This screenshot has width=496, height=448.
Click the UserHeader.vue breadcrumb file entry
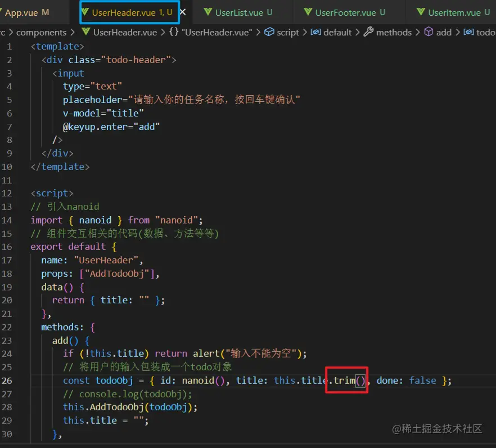click(x=125, y=32)
